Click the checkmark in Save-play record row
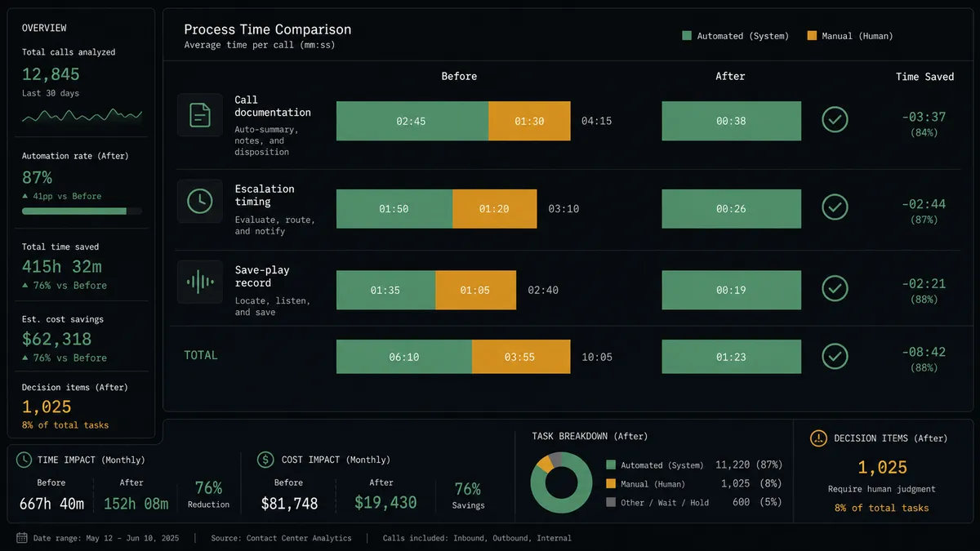 pyautogui.click(x=835, y=289)
